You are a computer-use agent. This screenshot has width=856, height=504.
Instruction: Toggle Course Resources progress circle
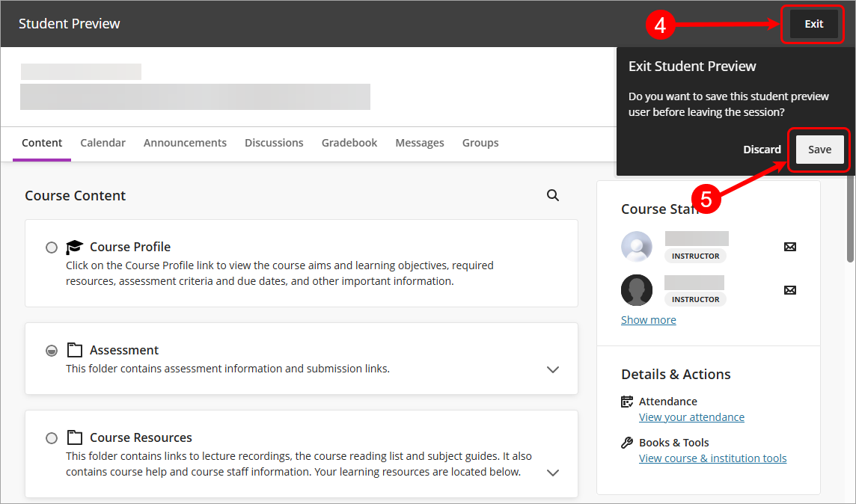pyautogui.click(x=51, y=438)
